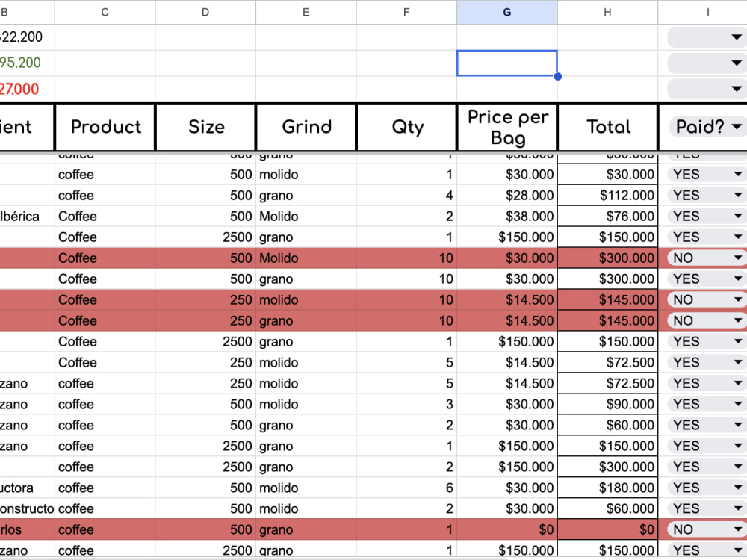The image size is (747, 560).
Task: Click the rlos client cell in red row
Action: [x=27, y=529]
